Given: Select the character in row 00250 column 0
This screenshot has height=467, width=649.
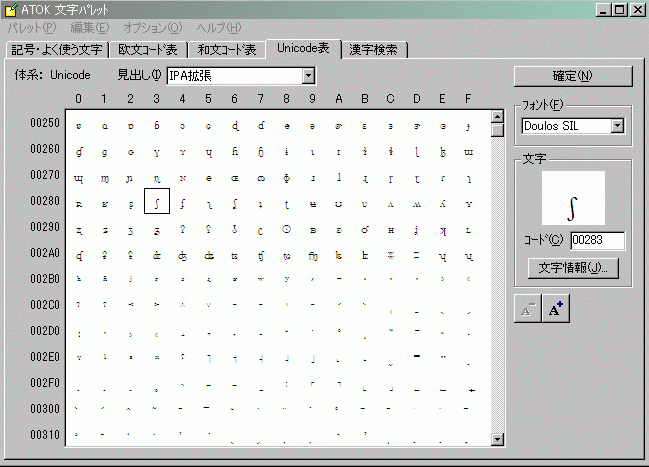Looking at the screenshot, I should point(79,126).
